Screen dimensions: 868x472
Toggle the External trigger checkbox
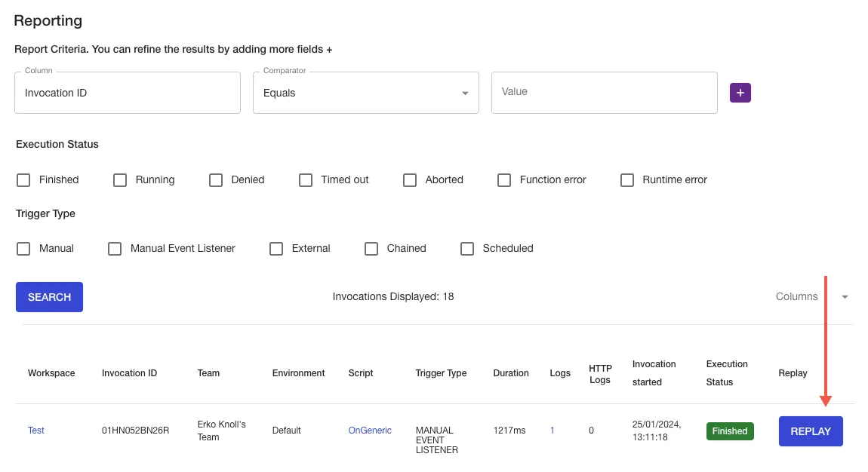(276, 249)
